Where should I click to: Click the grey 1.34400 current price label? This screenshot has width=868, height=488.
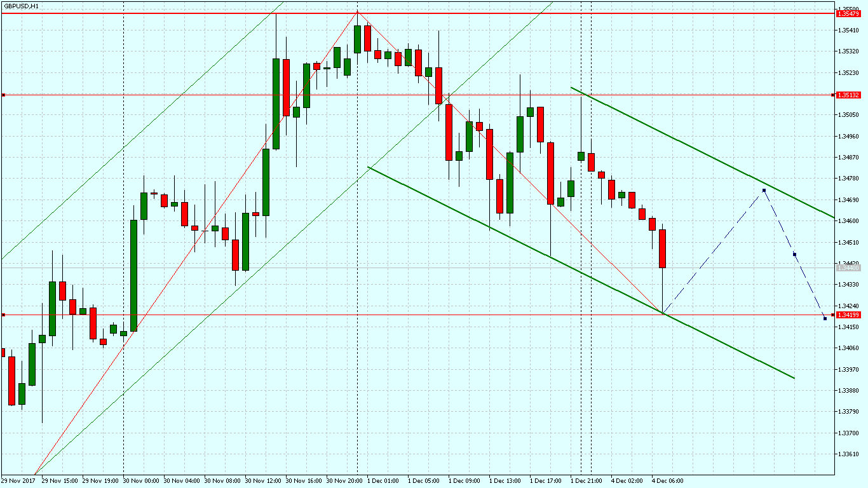pyautogui.click(x=848, y=268)
